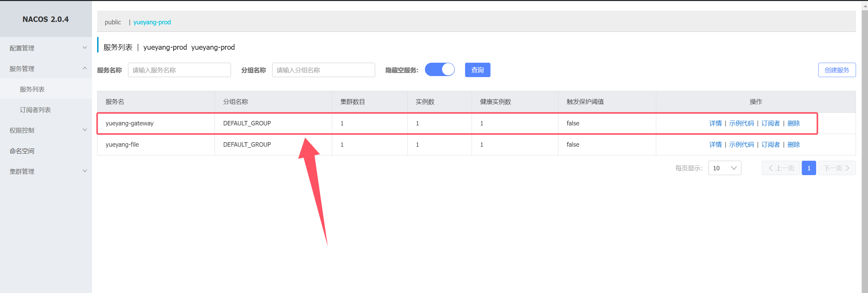The image size is (868, 293).
Task: Select the yueyang-prod namespace tab
Action: (152, 22)
